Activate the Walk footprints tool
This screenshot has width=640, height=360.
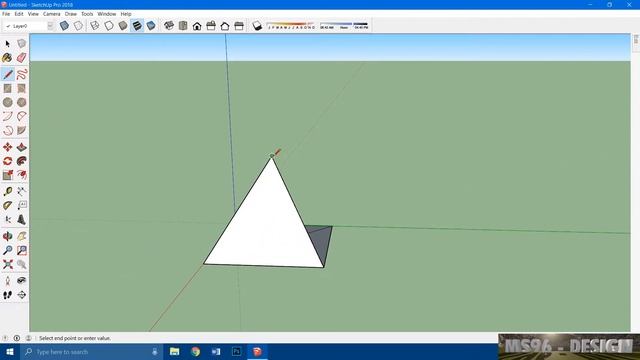(x=7, y=295)
